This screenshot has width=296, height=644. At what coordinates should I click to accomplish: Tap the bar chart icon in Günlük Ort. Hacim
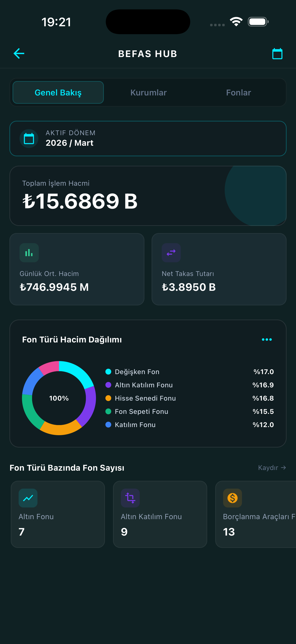[x=29, y=253]
